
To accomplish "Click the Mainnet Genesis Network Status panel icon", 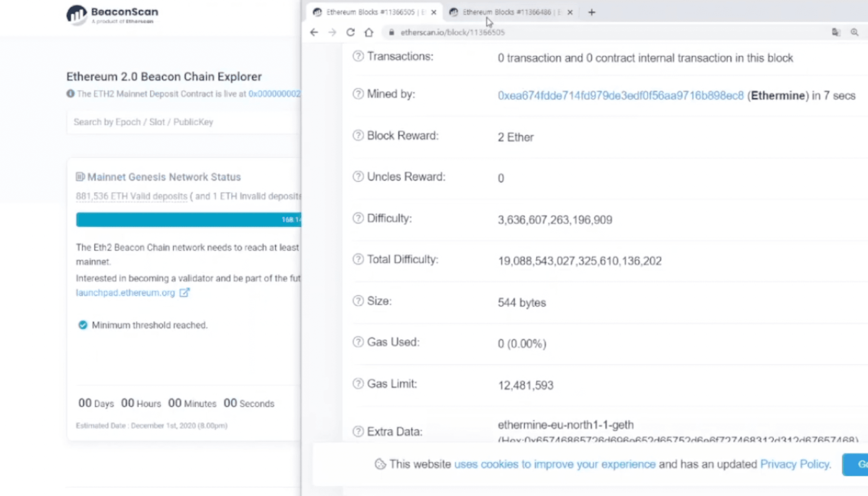I will (x=80, y=177).
